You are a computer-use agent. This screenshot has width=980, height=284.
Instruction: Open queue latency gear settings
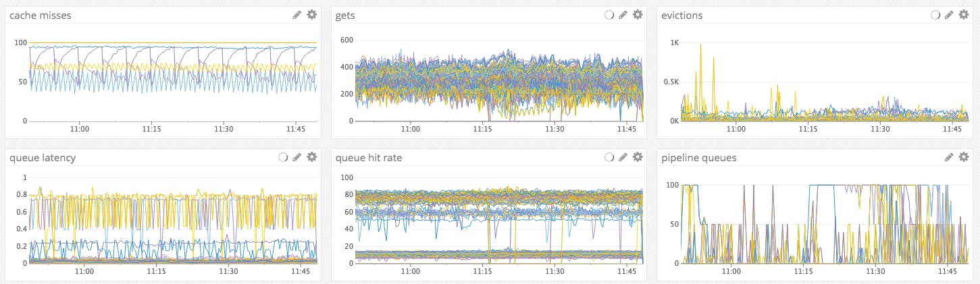tap(311, 157)
